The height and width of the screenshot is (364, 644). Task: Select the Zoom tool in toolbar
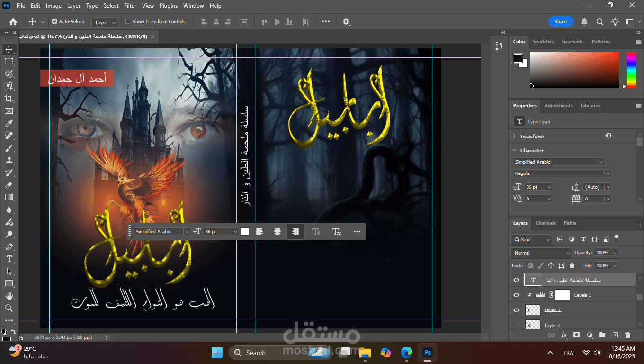[x=9, y=308]
